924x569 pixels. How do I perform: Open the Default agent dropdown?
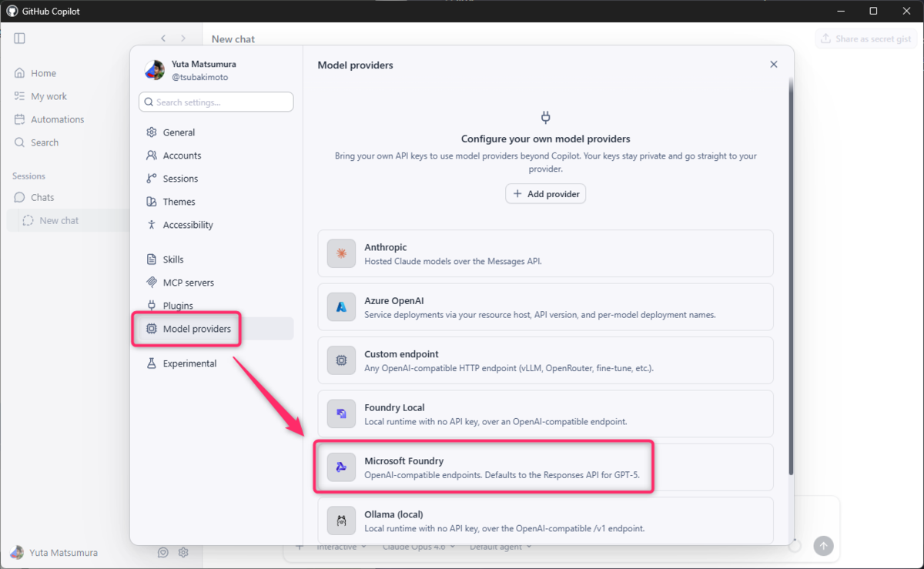[500, 547]
